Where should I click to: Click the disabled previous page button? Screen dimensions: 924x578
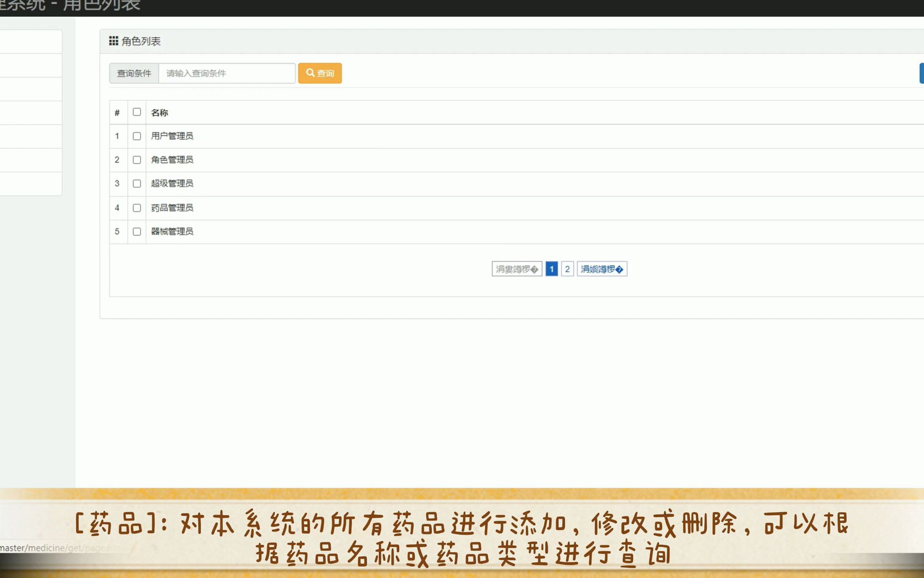point(517,269)
